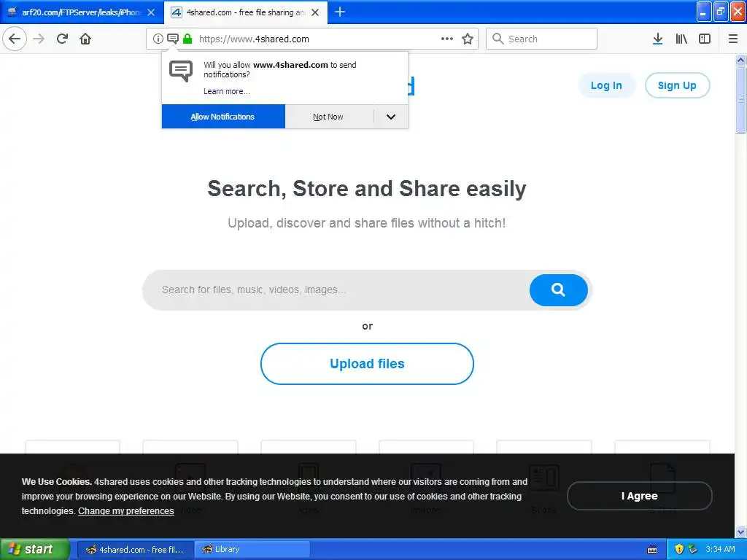This screenshot has height=560, width=747.
Task: Click the forward navigation arrow
Action: (39, 39)
